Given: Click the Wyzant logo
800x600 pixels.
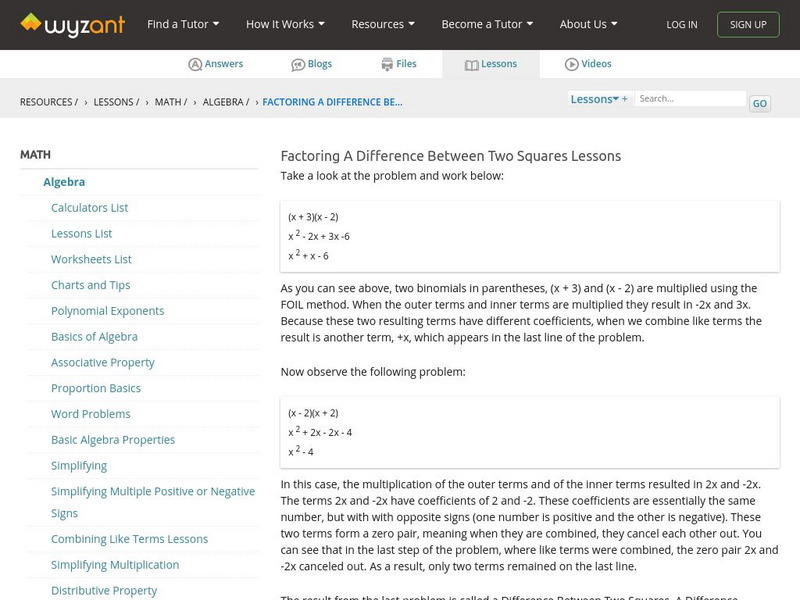Looking at the screenshot, I should [72, 24].
